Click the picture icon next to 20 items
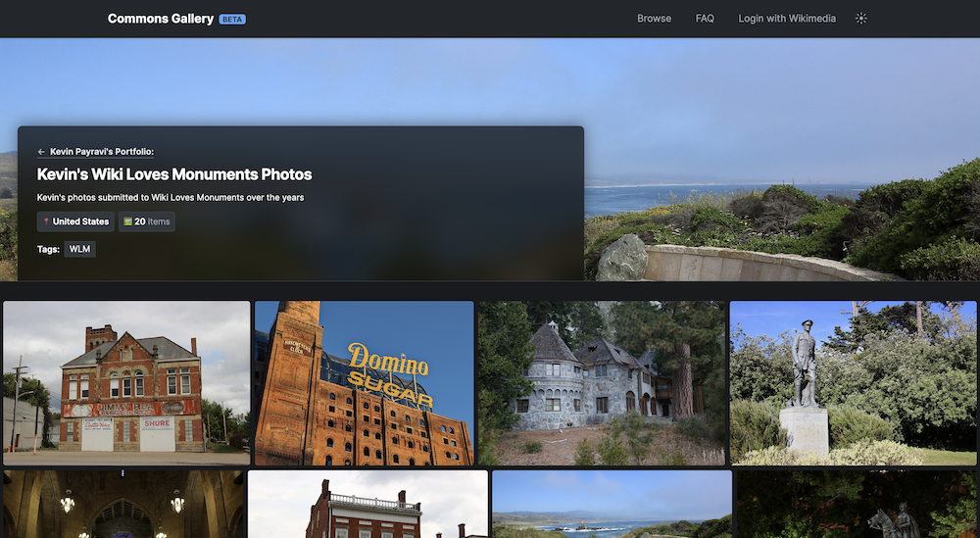980x538 pixels. pyautogui.click(x=127, y=221)
